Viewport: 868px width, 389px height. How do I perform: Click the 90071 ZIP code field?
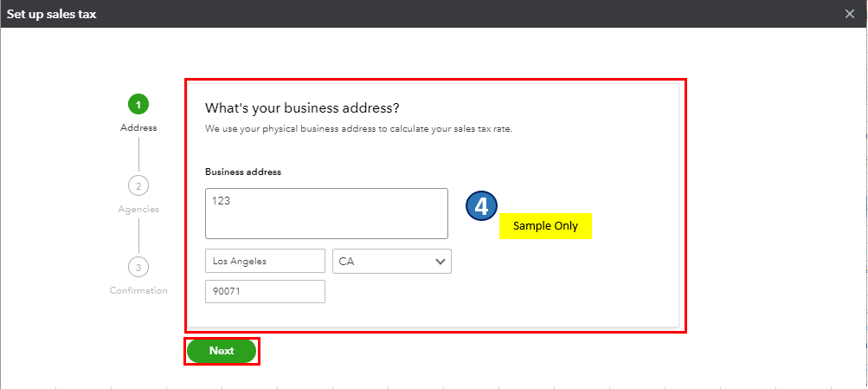(x=265, y=291)
